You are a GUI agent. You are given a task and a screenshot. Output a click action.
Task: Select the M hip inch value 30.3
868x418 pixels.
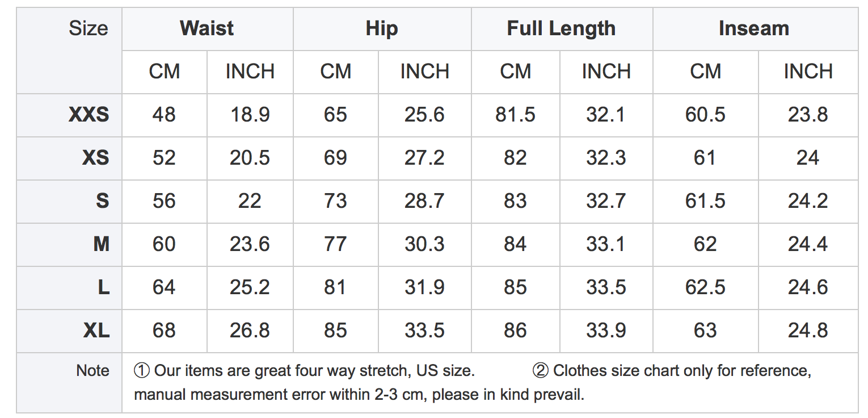(x=424, y=244)
